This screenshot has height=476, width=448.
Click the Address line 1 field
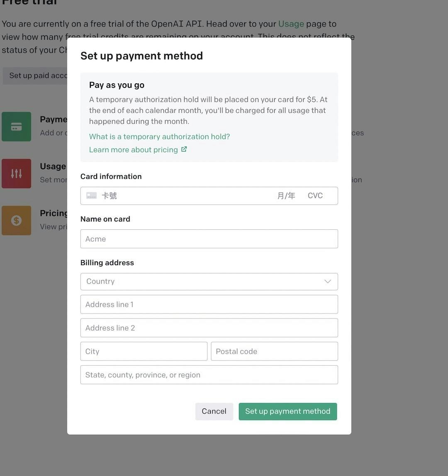[209, 304]
